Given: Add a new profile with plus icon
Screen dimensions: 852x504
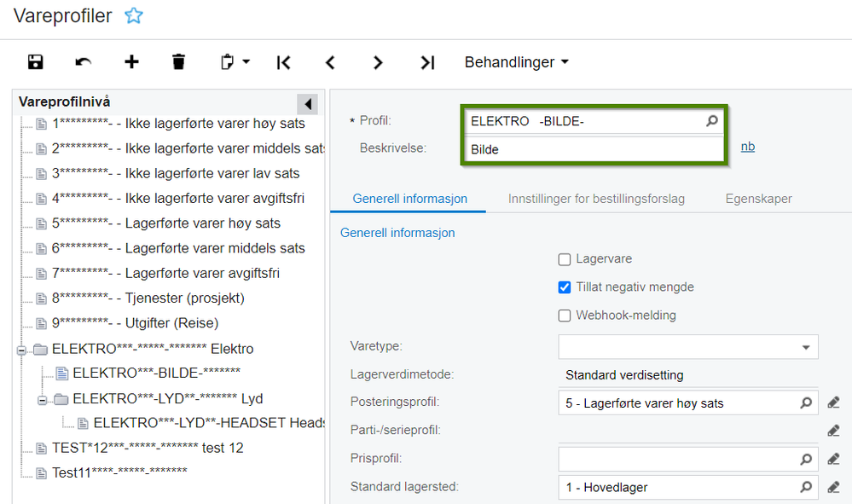Looking at the screenshot, I should click(131, 62).
